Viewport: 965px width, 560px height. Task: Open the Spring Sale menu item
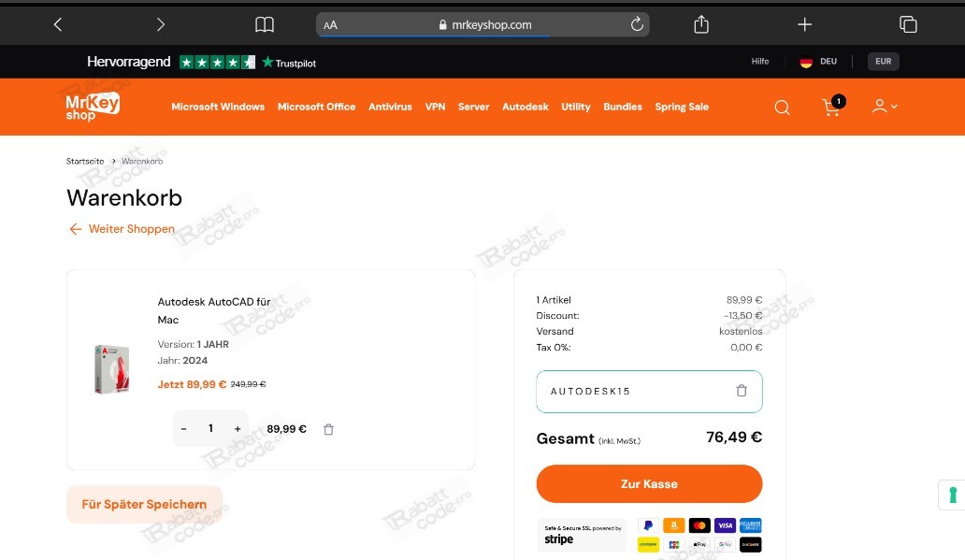[x=682, y=107]
